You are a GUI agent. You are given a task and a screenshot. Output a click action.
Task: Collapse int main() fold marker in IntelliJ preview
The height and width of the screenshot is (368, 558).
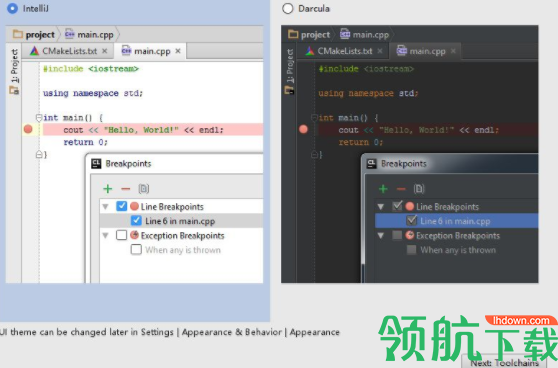[x=39, y=117]
